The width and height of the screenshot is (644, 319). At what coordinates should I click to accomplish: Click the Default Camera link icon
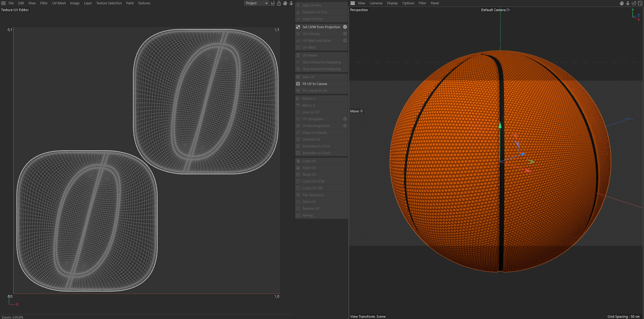click(x=508, y=10)
